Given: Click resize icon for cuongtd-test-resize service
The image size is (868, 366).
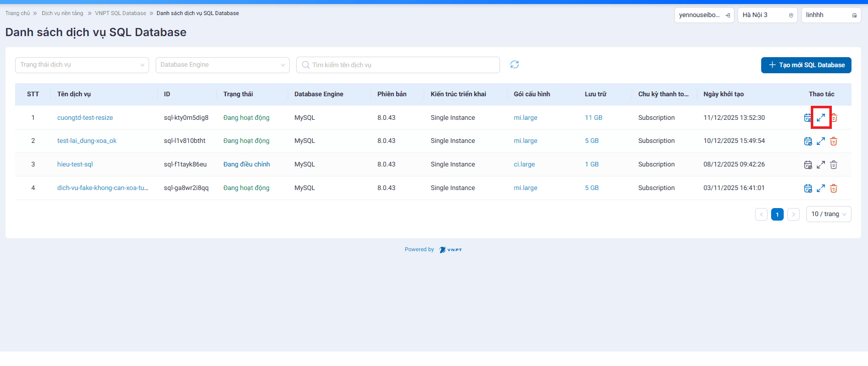Looking at the screenshot, I should pyautogui.click(x=821, y=118).
